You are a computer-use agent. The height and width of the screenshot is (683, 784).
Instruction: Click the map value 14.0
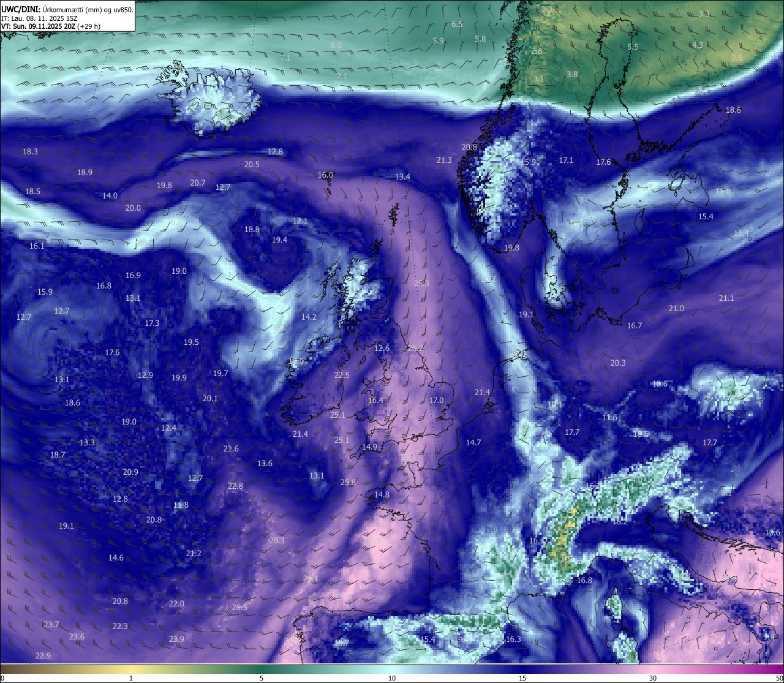point(110,196)
